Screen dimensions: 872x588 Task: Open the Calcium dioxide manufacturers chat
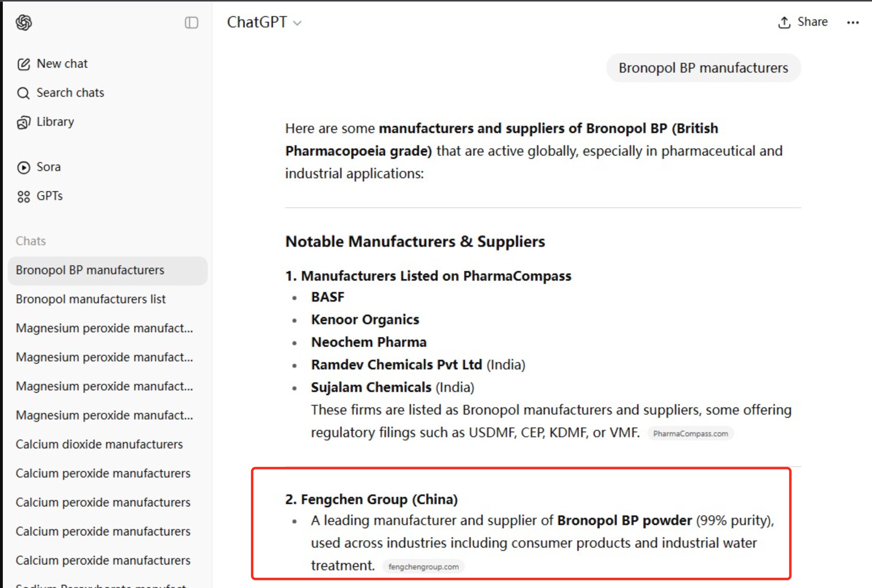coord(99,444)
